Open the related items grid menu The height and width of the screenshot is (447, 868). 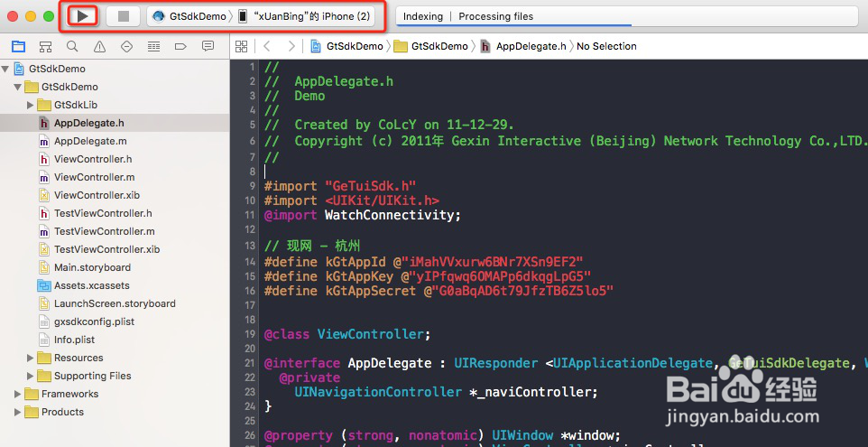(x=241, y=46)
